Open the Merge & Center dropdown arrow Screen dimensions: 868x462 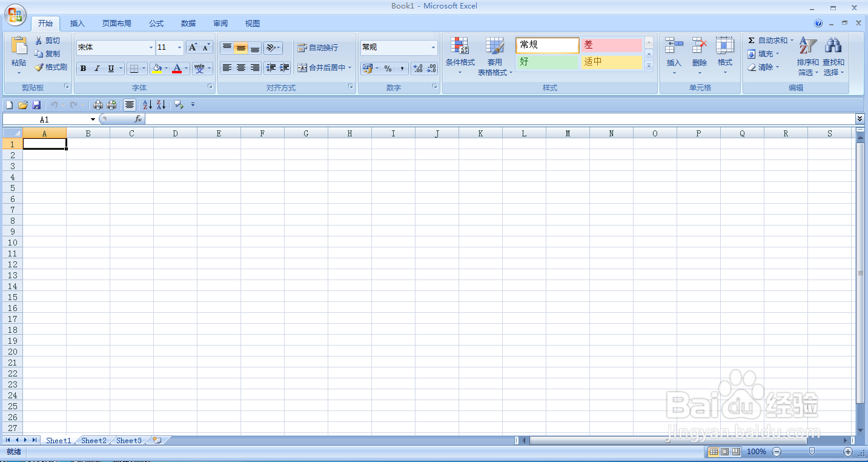[x=350, y=68]
